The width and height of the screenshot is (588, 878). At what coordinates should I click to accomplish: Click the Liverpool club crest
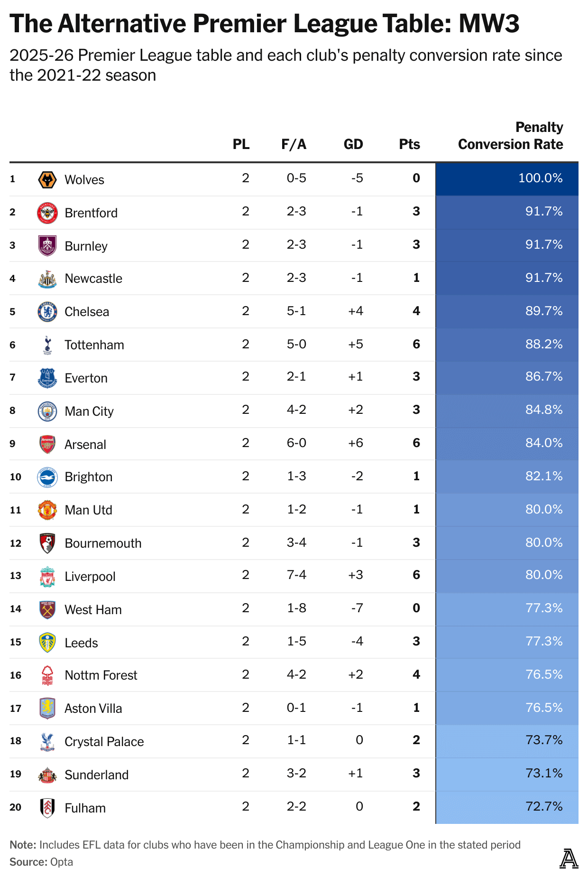[47, 577]
